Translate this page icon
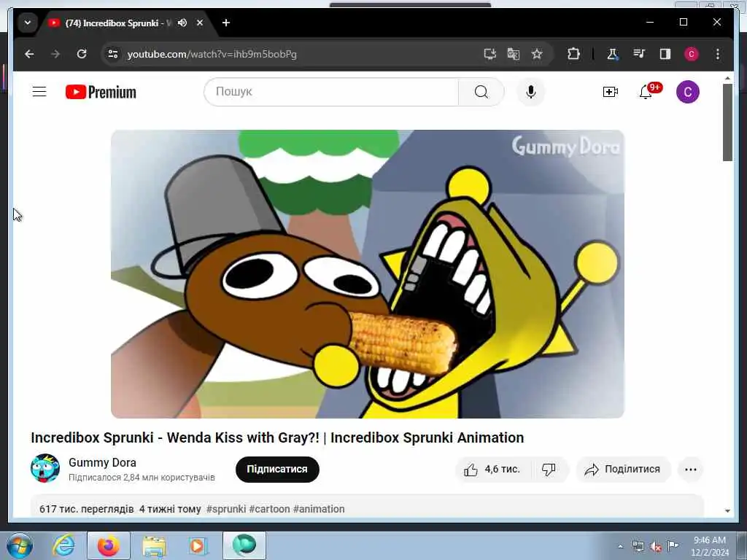 [513, 54]
